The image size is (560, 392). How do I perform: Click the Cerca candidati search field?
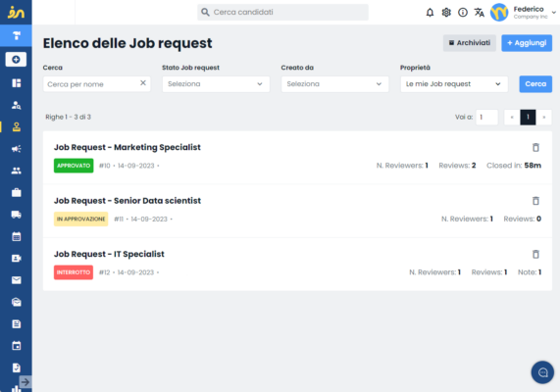(x=282, y=12)
